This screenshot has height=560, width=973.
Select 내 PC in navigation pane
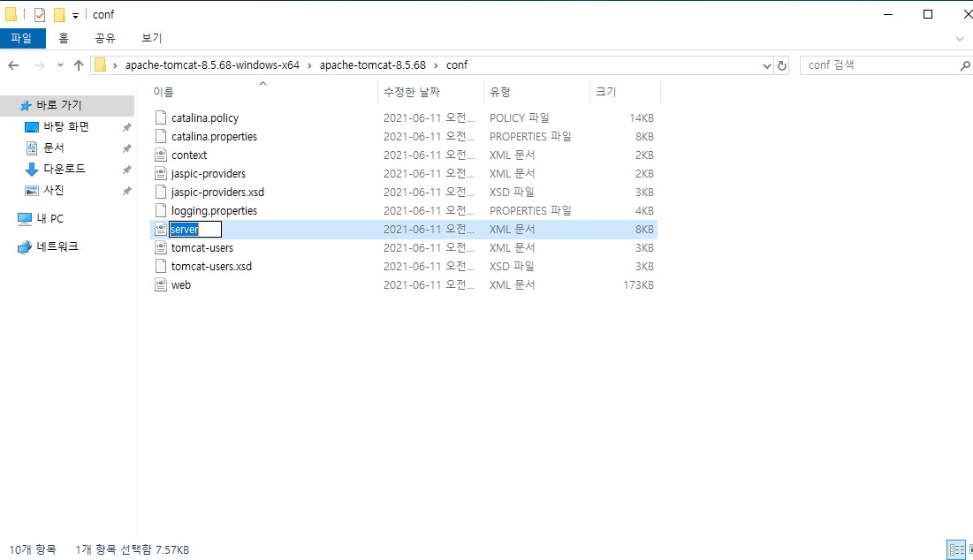[x=49, y=218]
